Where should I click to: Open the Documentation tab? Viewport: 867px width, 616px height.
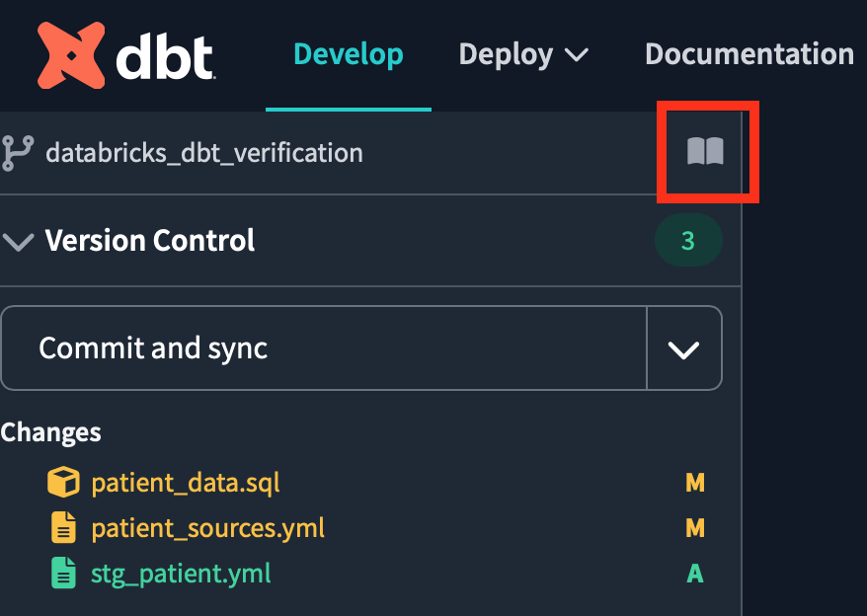click(x=749, y=54)
